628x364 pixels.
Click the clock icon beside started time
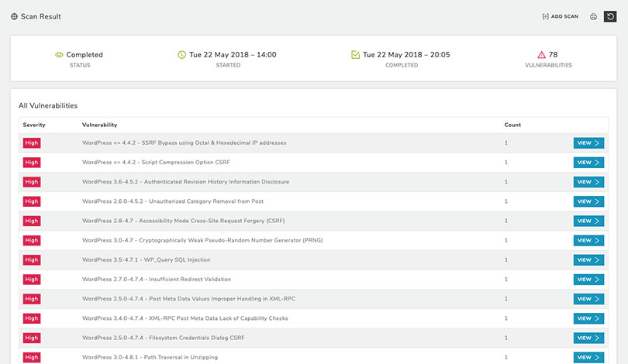coord(182,54)
